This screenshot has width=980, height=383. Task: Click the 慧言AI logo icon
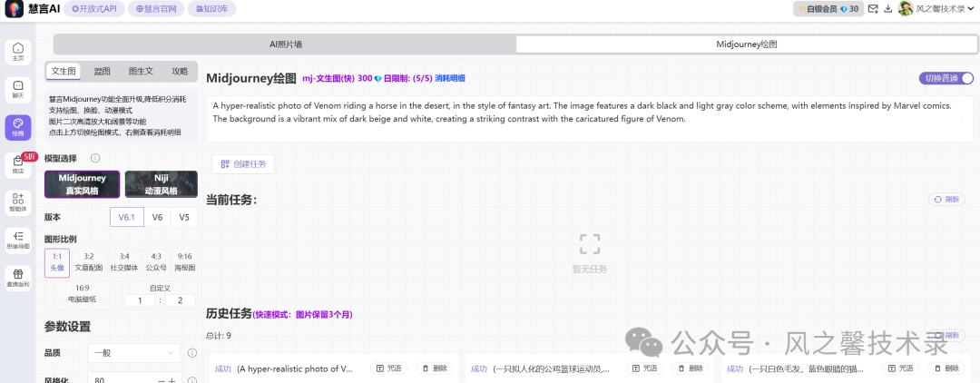(14, 9)
